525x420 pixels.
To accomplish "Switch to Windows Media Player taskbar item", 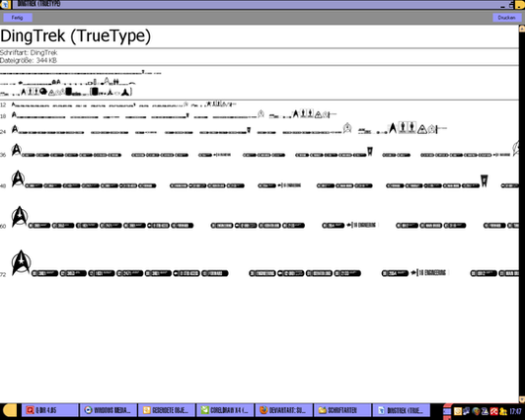I will 109,410.
